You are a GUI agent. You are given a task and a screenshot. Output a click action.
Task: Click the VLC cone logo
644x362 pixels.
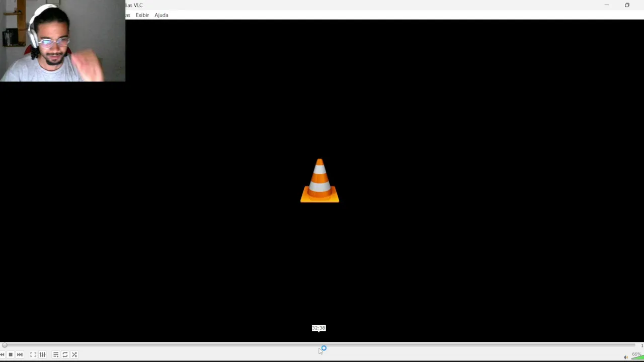pyautogui.click(x=320, y=181)
